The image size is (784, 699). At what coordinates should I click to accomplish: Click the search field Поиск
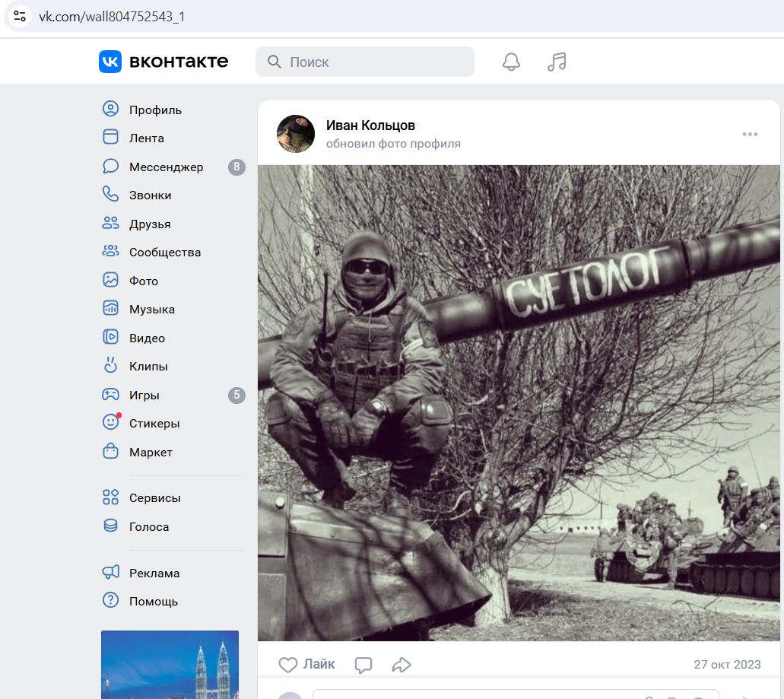click(365, 62)
